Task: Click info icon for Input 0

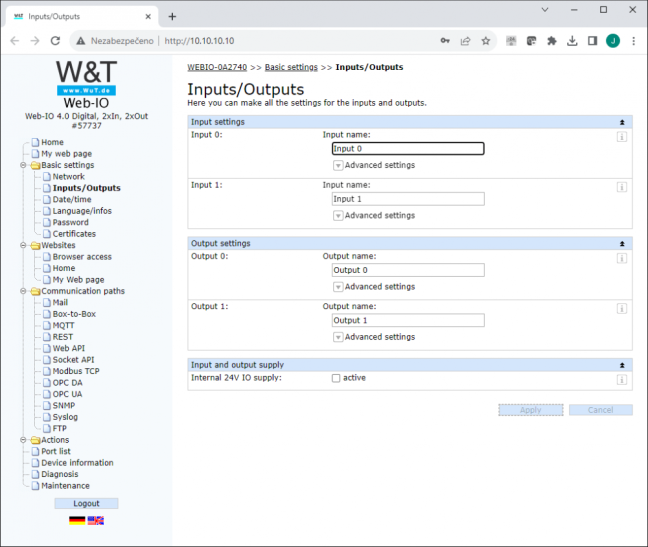Action: coord(622,137)
